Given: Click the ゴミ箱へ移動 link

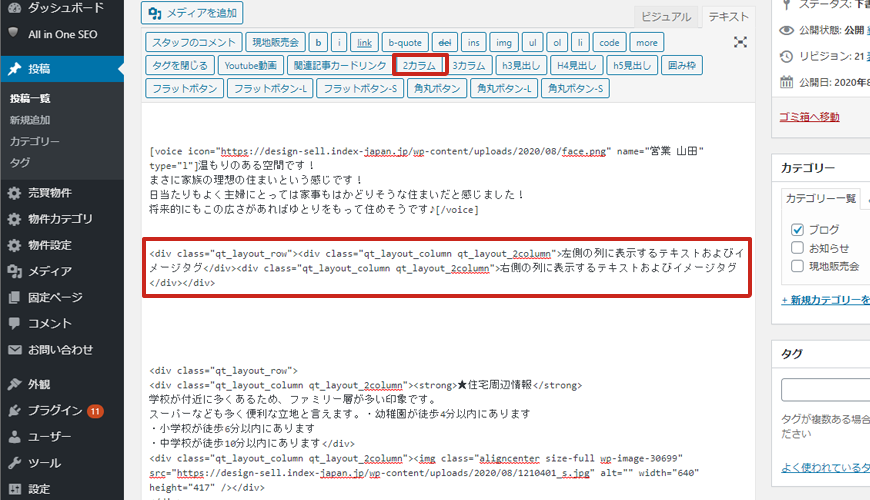Looking at the screenshot, I should [808, 117].
